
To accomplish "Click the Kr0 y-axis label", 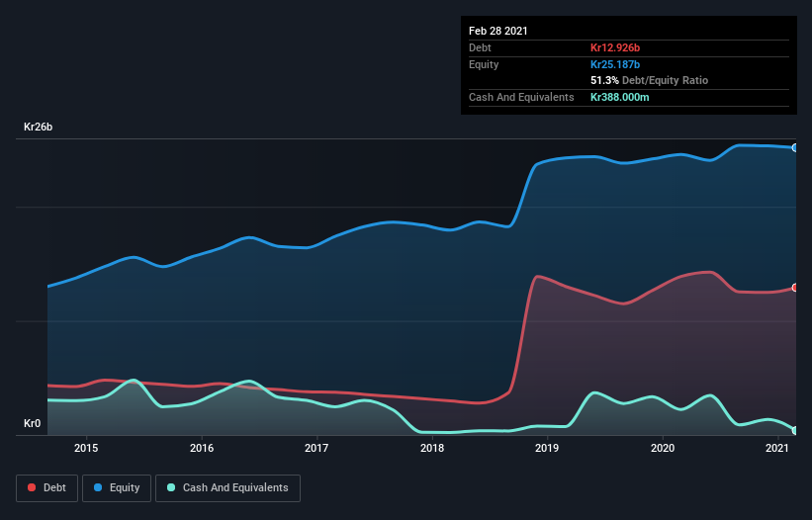I will (32, 423).
